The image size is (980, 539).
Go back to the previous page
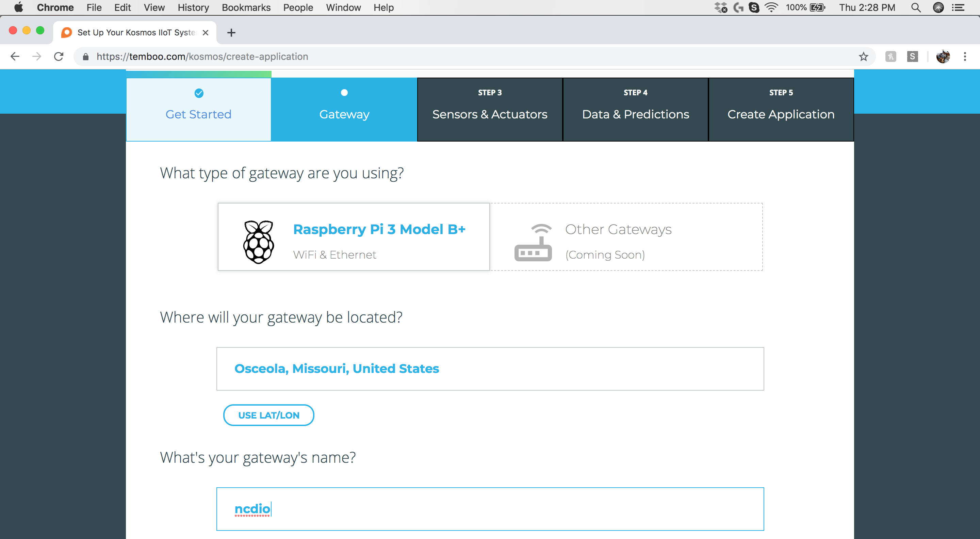tap(15, 57)
